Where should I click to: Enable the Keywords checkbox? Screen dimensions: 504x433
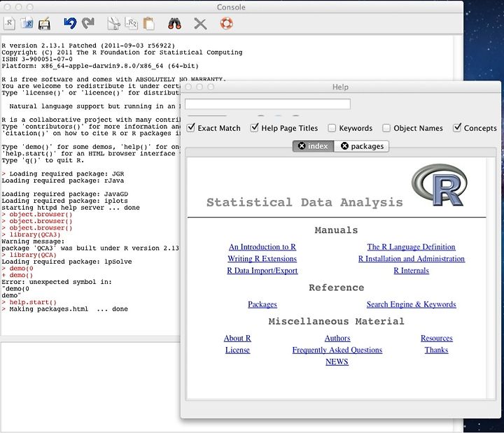pos(332,128)
